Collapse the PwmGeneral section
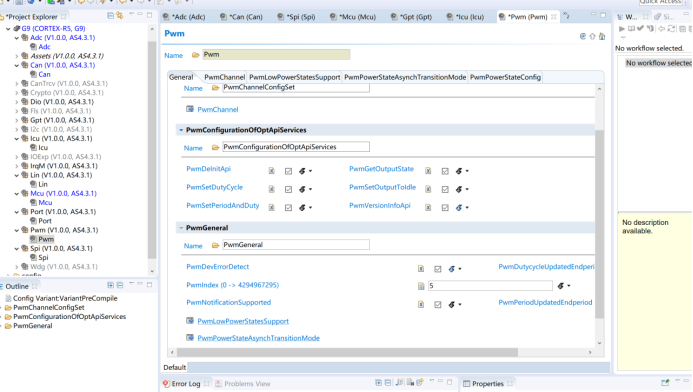Viewport: 693px width, 392px height. click(181, 228)
